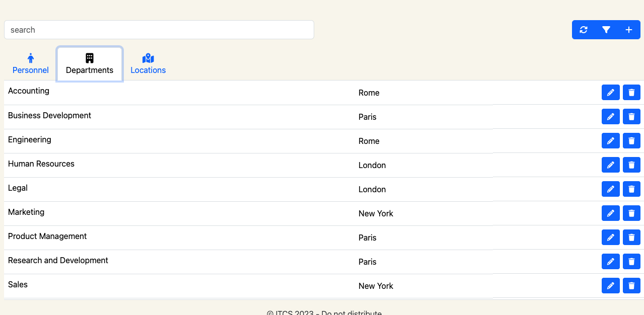The width and height of the screenshot is (644, 315).
Task: Delete the Product Management row
Action: (x=631, y=238)
